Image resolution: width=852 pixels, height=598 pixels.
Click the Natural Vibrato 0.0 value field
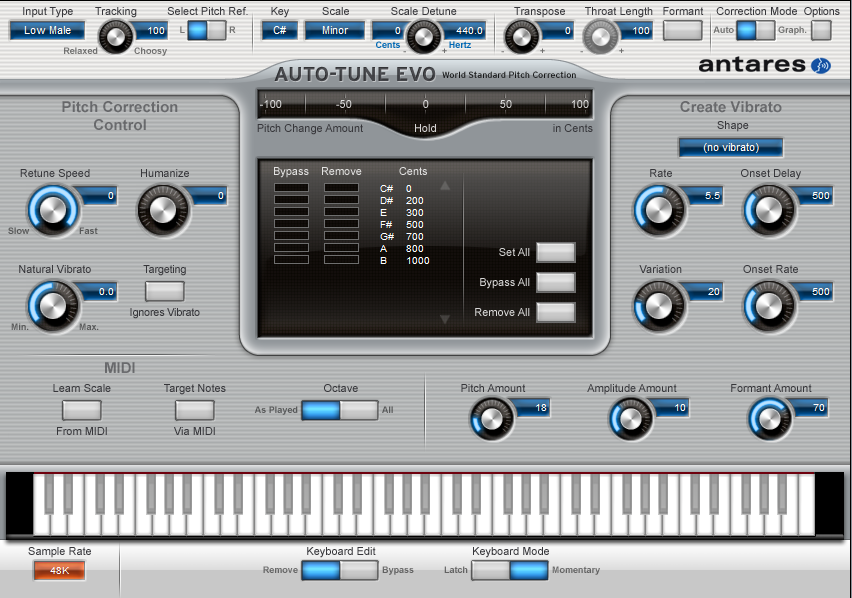coord(98,292)
